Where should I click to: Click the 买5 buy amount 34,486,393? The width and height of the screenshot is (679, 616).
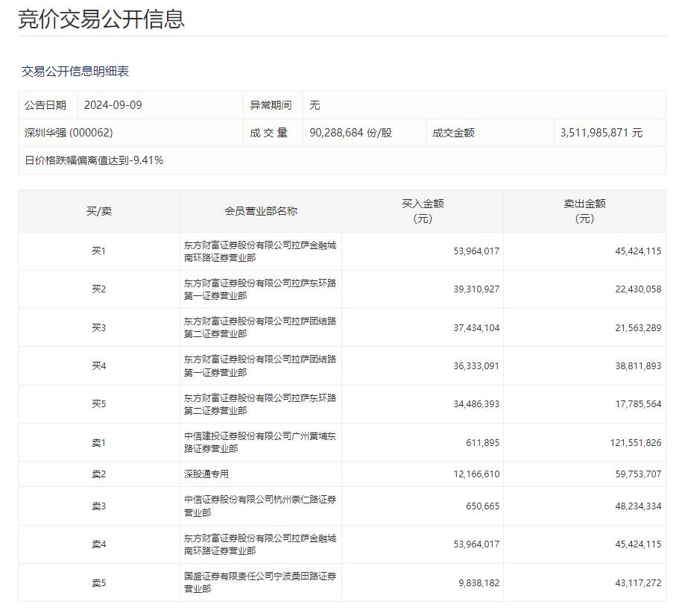(x=476, y=404)
